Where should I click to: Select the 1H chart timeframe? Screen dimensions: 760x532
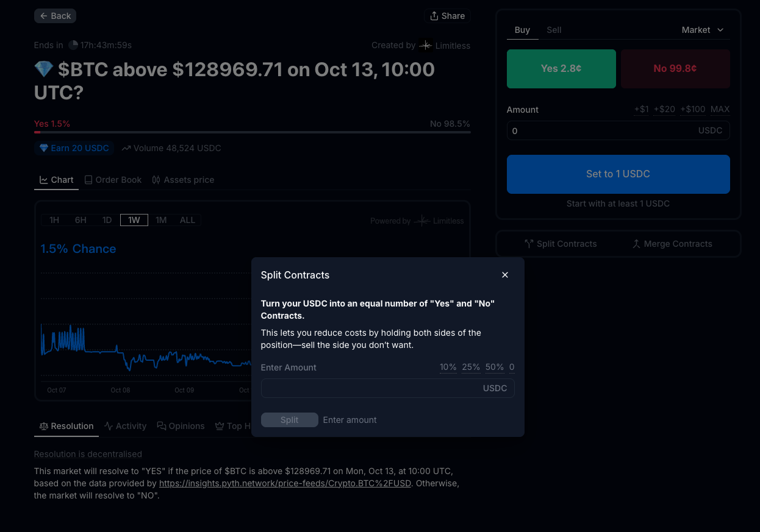tap(54, 220)
